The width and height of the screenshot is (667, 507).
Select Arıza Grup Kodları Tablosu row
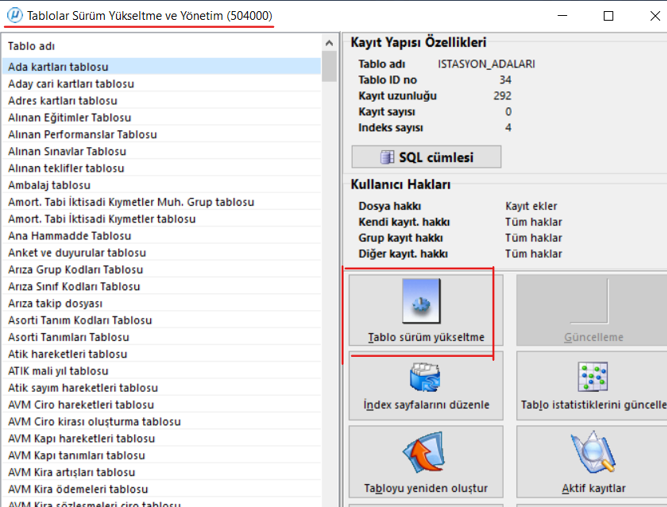[x=162, y=270]
